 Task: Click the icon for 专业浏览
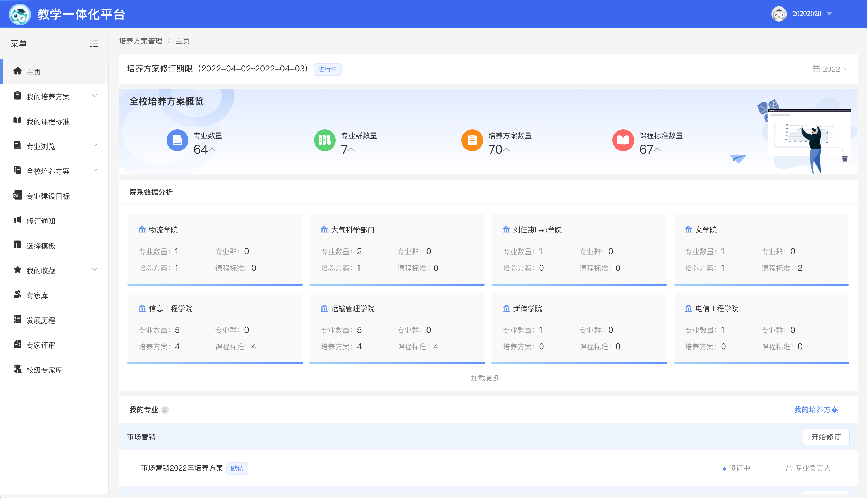coord(18,145)
